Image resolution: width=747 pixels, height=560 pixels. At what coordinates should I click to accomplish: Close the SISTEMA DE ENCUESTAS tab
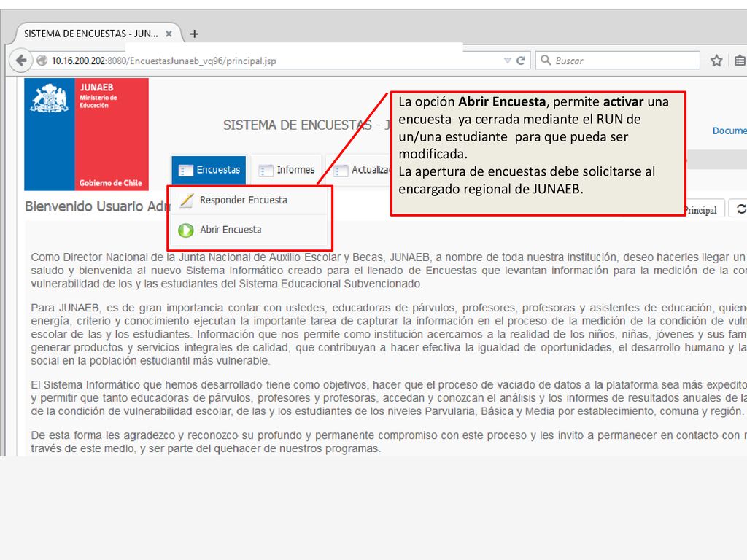click(x=169, y=34)
